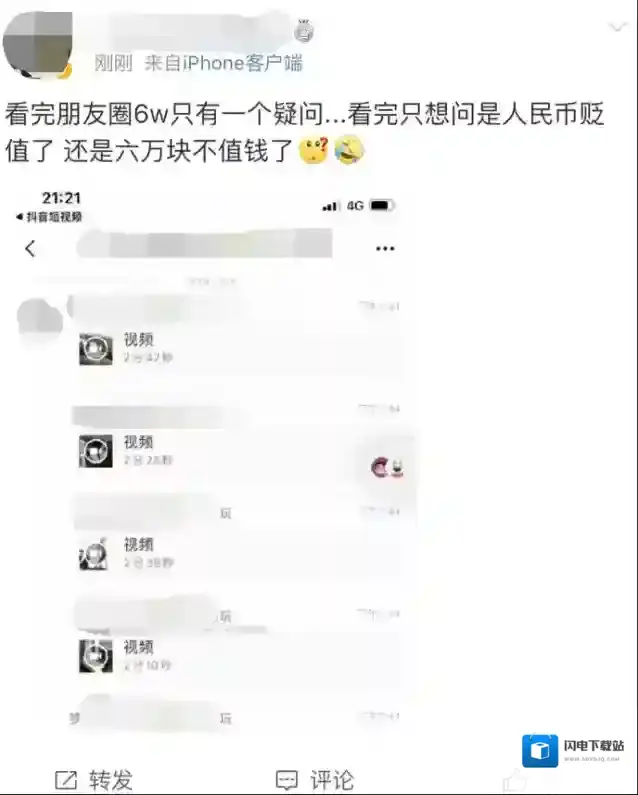Click the 转发 repost button

(94, 780)
